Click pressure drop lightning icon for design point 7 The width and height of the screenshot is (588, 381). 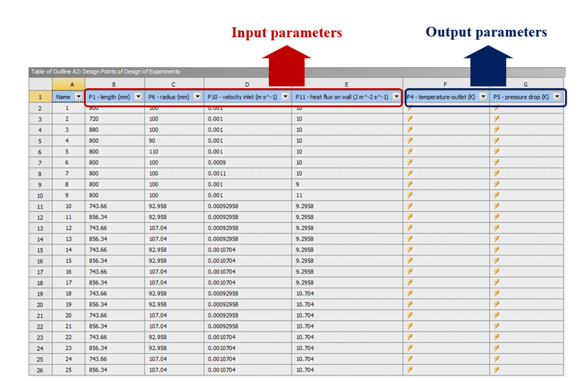tap(496, 173)
